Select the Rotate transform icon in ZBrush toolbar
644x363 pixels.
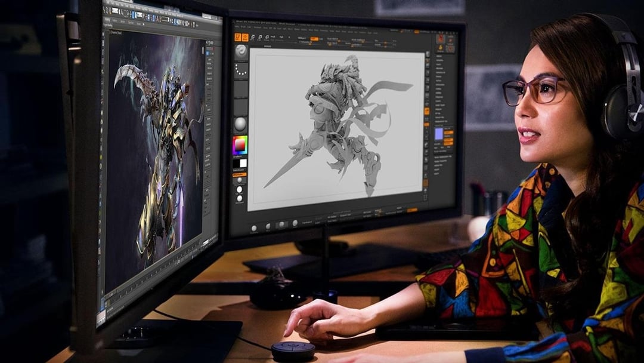pos(267,38)
